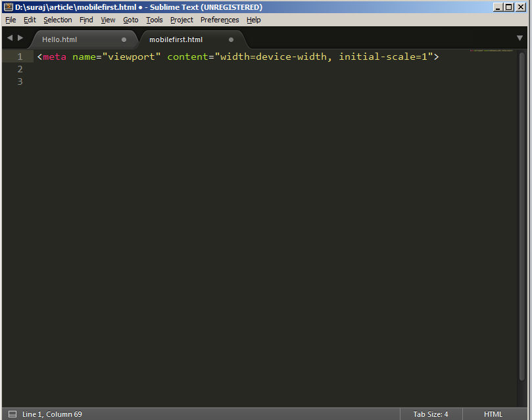
Task: Click the vertical scrollbar in the editor
Action: (522, 216)
